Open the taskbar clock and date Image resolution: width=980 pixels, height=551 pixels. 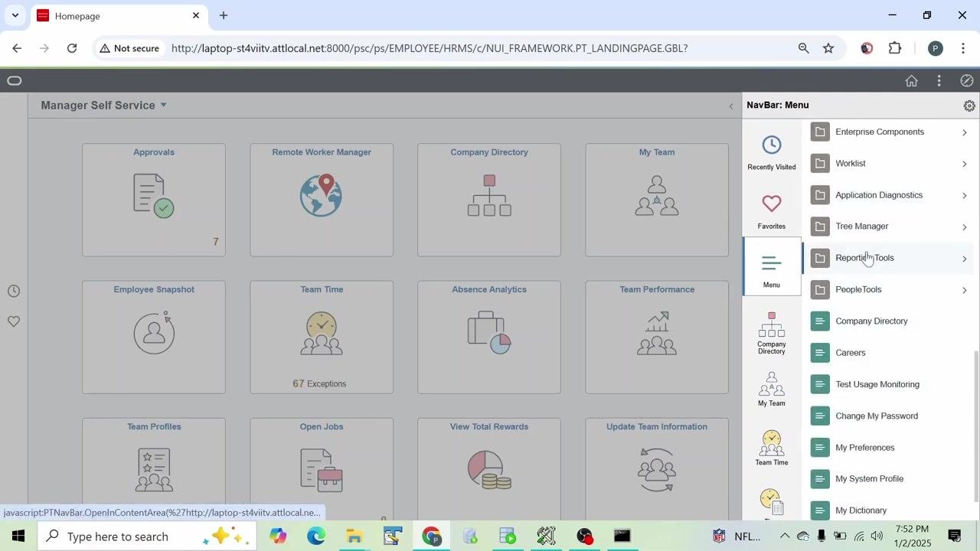(911, 536)
